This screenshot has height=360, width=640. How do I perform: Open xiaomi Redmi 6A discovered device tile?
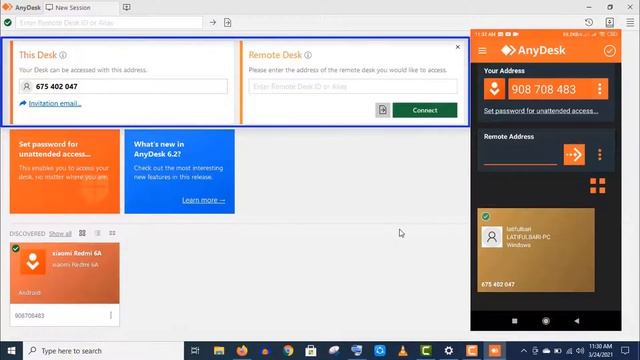pos(65,273)
